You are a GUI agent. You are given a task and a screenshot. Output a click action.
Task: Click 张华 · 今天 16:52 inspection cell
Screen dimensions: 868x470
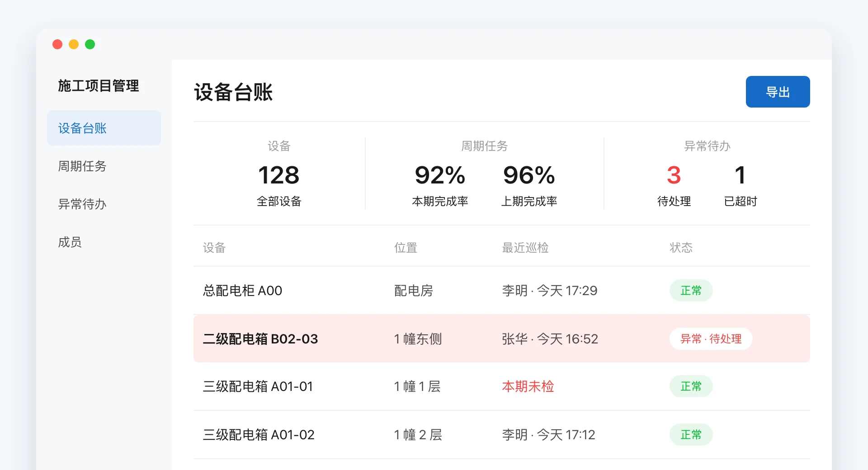click(x=550, y=338)
